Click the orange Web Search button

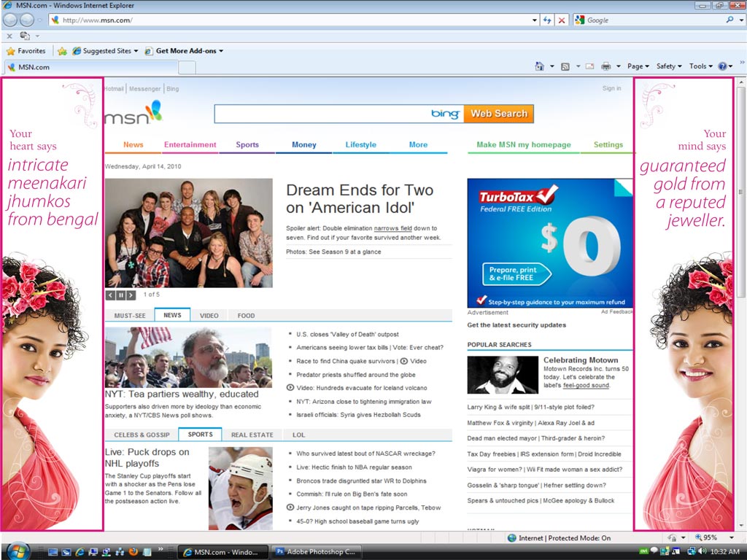click(x=499, y=114)
